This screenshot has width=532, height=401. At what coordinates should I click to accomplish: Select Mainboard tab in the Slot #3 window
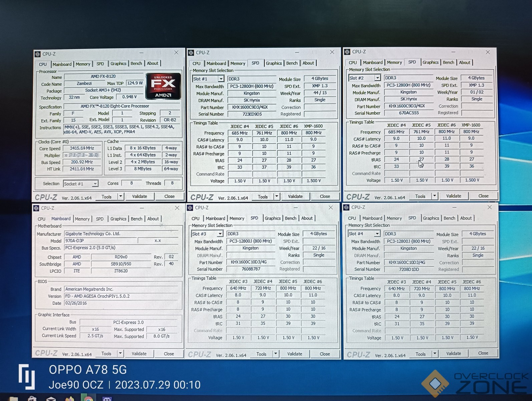[216, 218]
